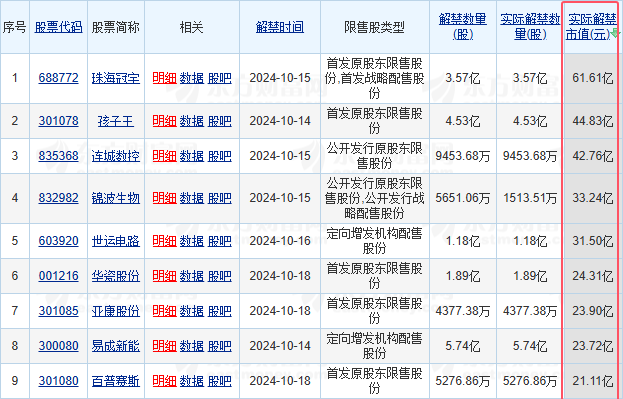Open 连城数控 stock name link
Viewport: 623px width, 399px height.
tap(116, 156)
